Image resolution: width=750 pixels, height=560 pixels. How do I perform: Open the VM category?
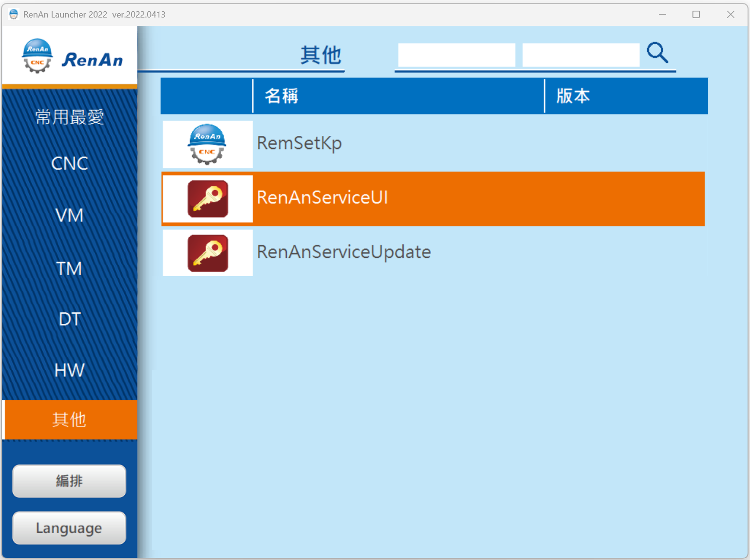coord(70,215)
